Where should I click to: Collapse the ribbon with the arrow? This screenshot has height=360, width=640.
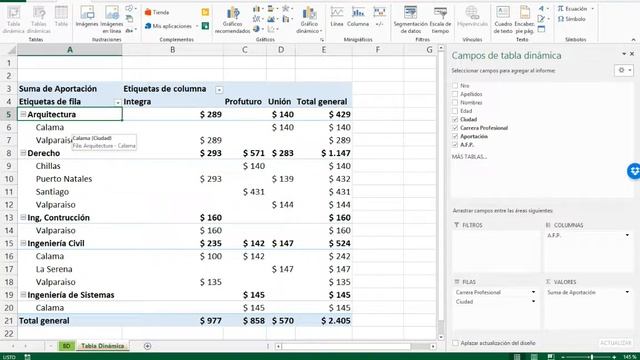click(633, 40)
